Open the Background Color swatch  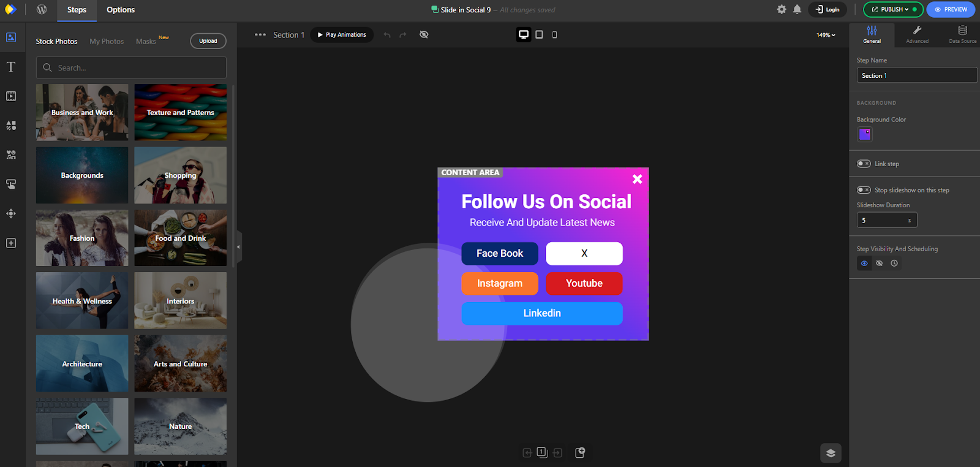pos(865,134)
